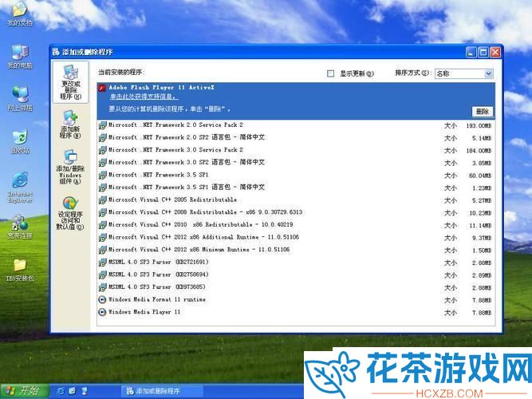Viewport: 532px width, 399px height.
Task: Select Microsoft .NET Framework 2.0 SP2 语言包 row
Action: [296, 137]
